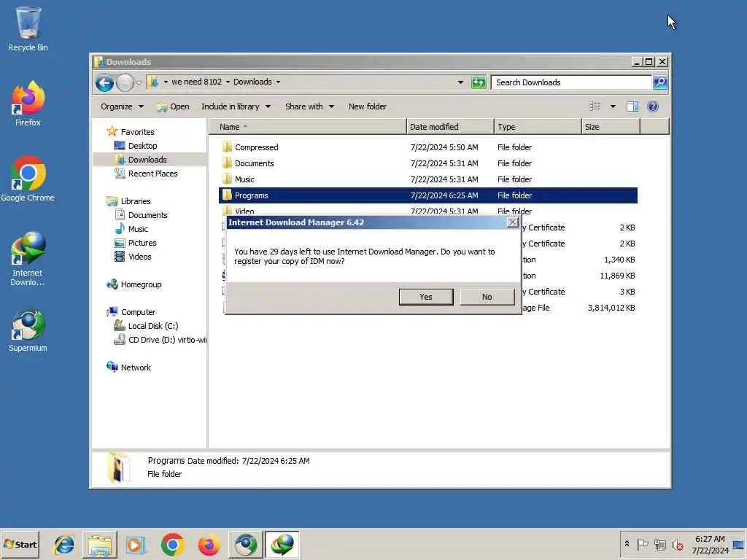
Task: Select Internet Download Manager taskbar button
Action: pyautogui.click(x=282, y=545)
